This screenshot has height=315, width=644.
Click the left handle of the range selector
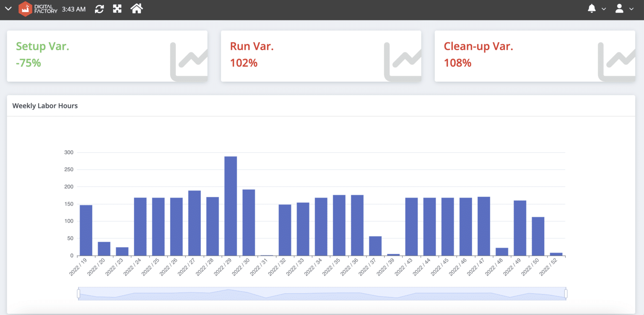(78, 293)
